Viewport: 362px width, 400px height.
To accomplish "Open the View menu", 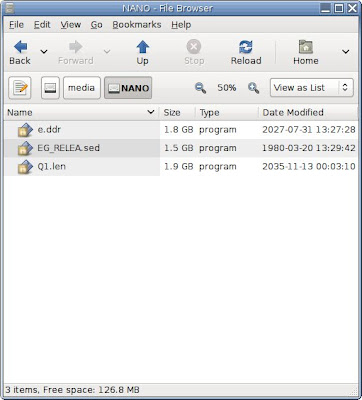I will (71, 25).
